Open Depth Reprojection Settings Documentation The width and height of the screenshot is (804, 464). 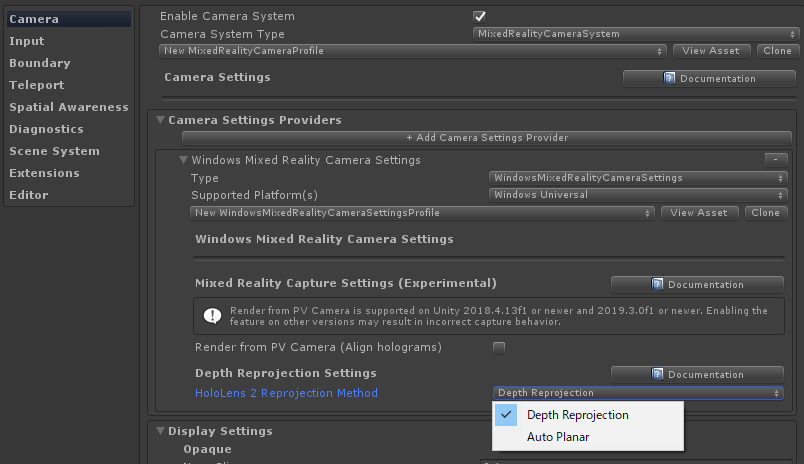point(697,375)
